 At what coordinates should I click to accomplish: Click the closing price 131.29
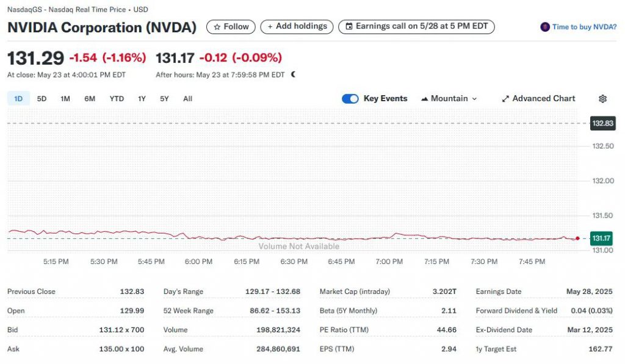pos(36,58)
